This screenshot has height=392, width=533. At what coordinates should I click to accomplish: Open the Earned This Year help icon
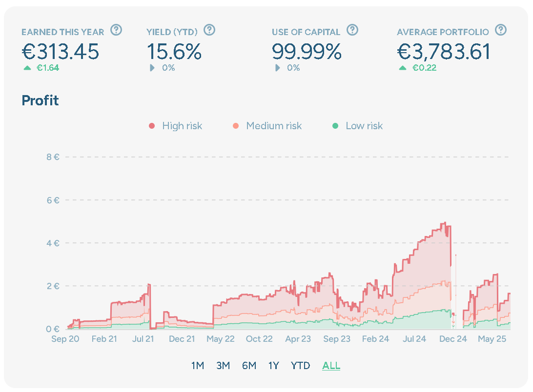tap(116, 30)
